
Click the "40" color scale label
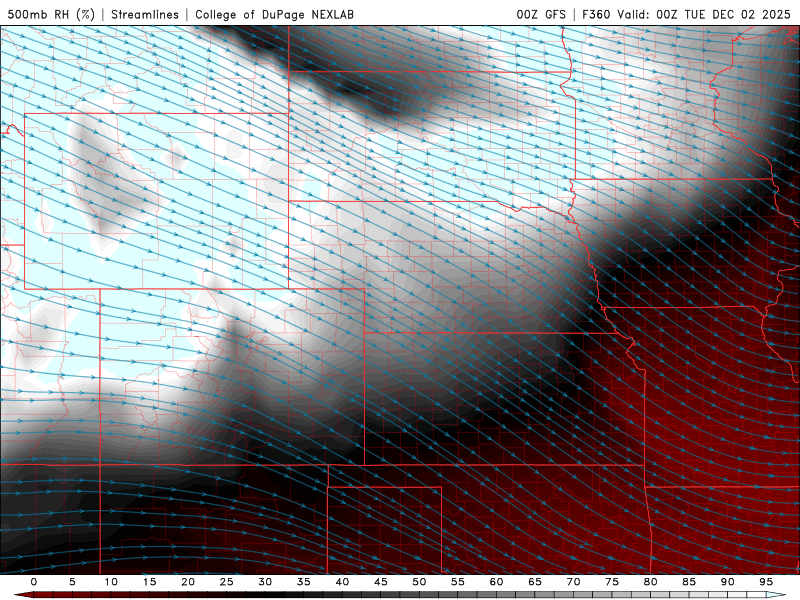342,582
